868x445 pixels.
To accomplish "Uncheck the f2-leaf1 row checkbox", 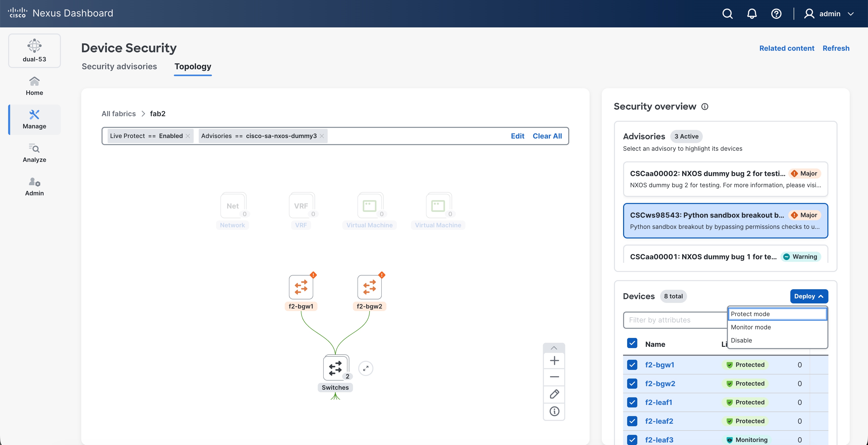I will coord(632,402).
